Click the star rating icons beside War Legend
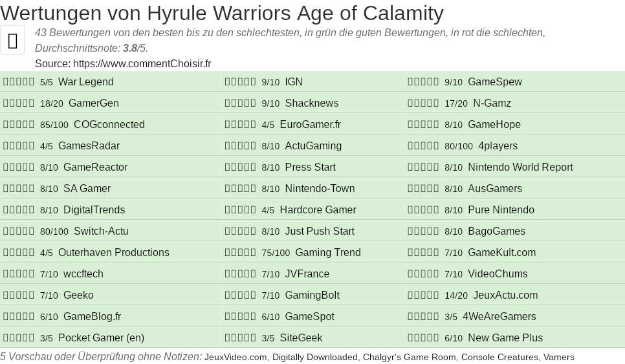The height and width of the screenshot is (364, 625). pos(19,82)
